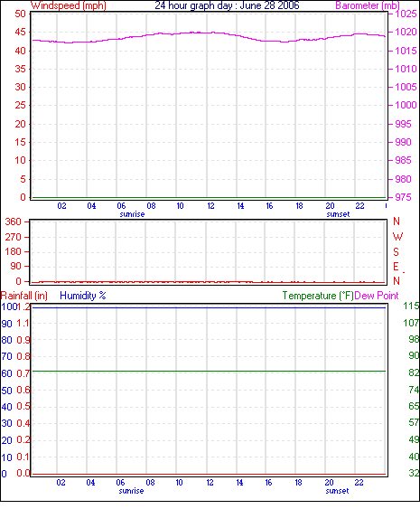Click the 360 wind direction label
The width and height of the screenshot is (420, 509).
(13, 222)
